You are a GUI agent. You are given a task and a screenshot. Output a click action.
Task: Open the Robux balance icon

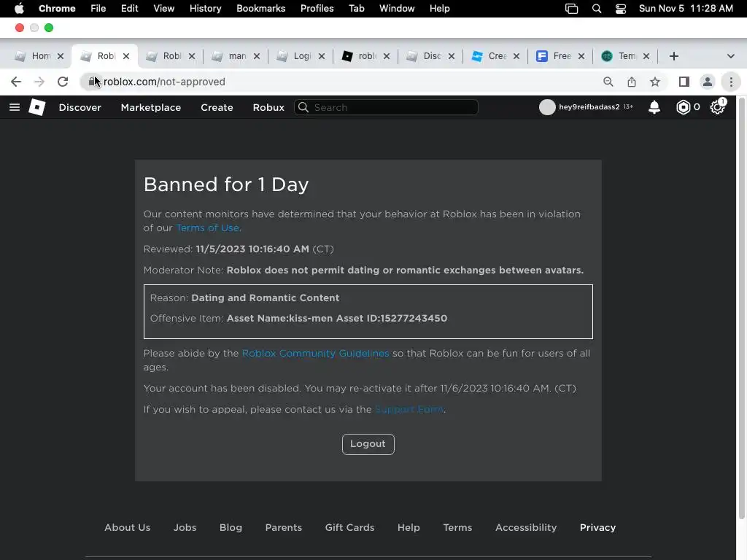pyautogui.click(x=683, y=107)
